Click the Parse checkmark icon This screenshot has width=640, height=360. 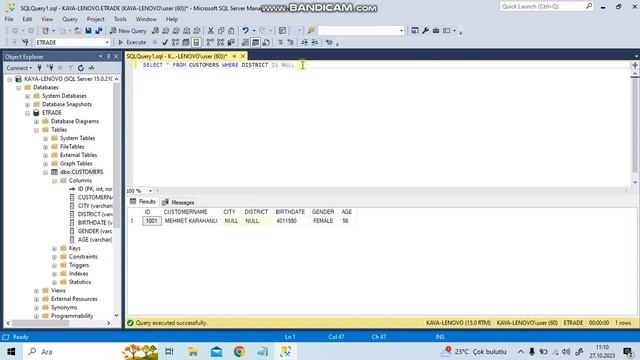[x=165, y=42]
